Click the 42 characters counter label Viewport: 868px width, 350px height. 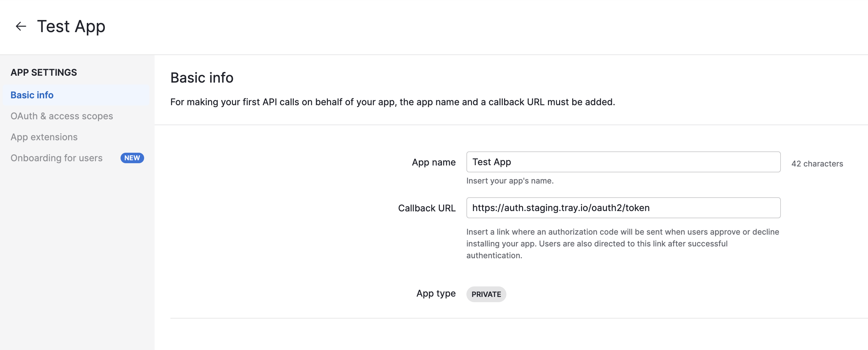(818, 164)
